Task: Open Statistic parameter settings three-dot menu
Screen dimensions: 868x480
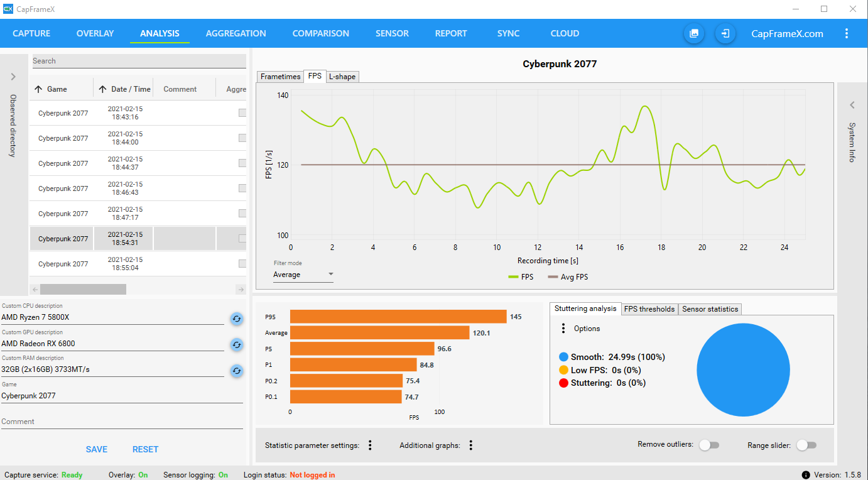Action: [x=370, y=445]
